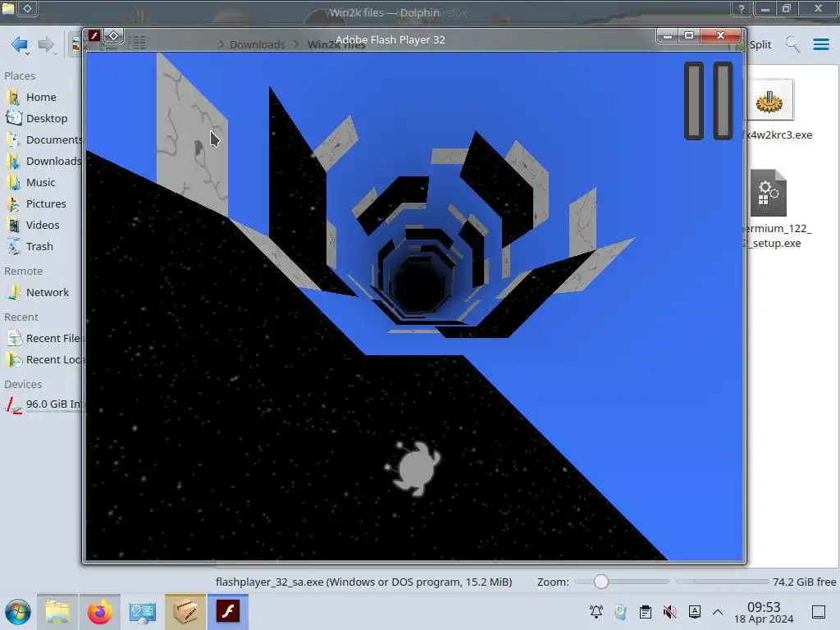Select the ermium_122 setup.exe file icon

point(768,193)
